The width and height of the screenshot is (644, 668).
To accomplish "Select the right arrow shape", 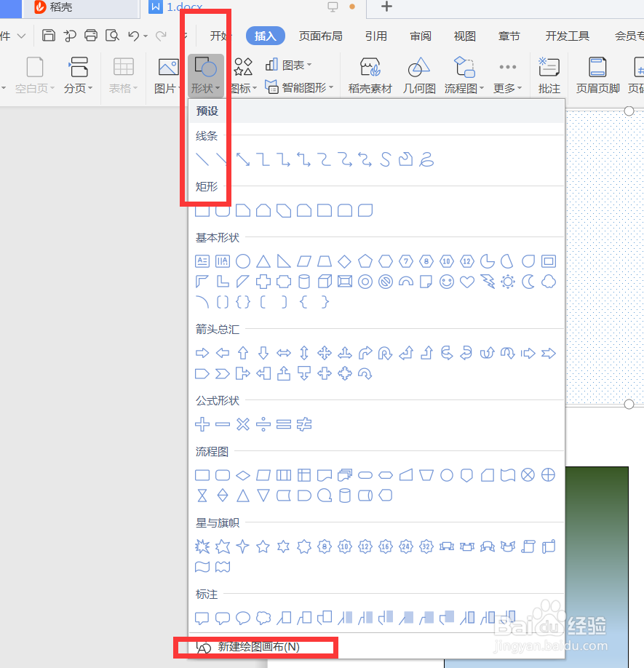I will point(202,353).
